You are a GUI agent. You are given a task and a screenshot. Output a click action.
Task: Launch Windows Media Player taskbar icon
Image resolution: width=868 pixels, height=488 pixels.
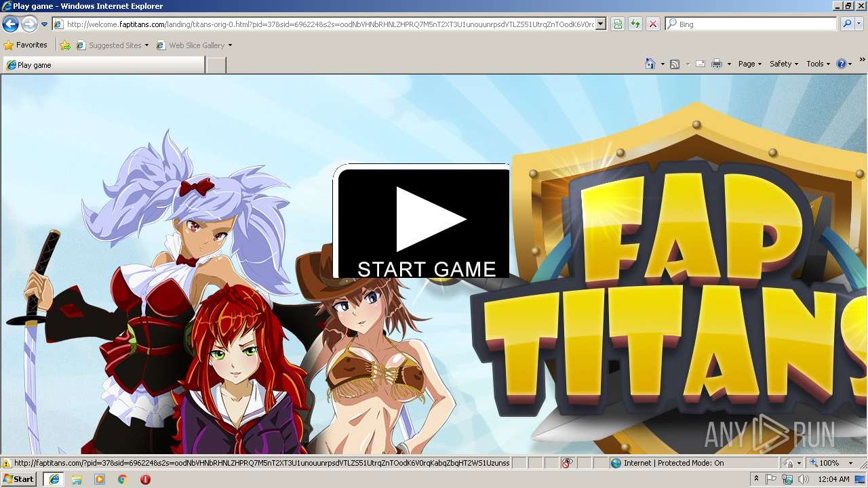click(100, 479)
